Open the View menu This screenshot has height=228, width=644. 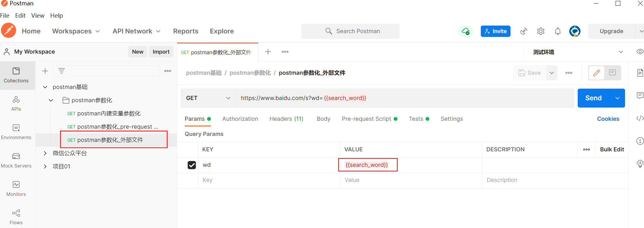pyautogui.click(x=38, y=15)
